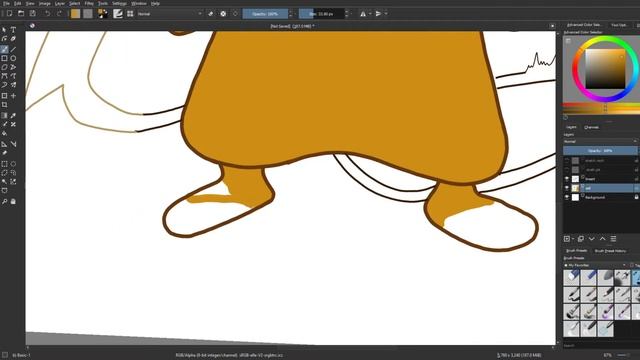Show the second hidden sketch layer

click(567, 169)
